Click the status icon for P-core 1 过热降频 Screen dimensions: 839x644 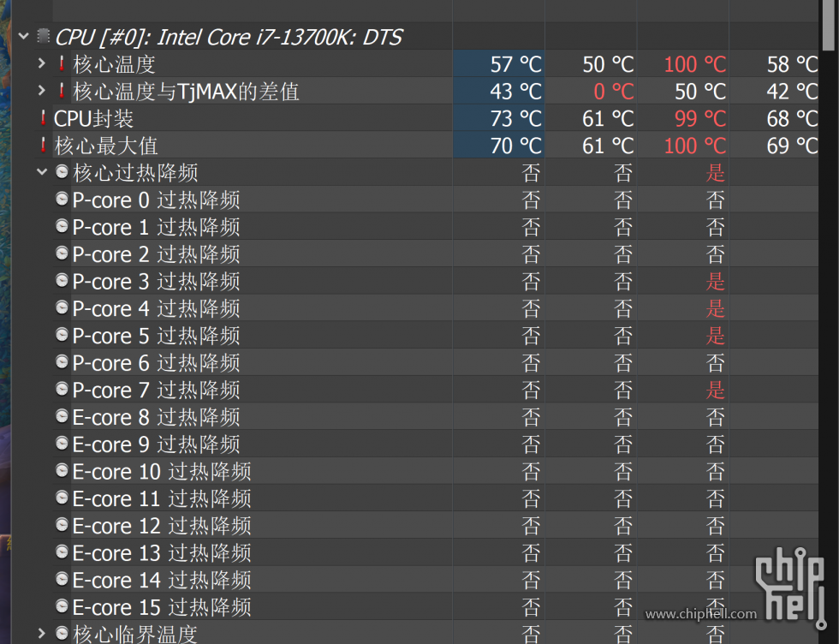(x=62, y=226)
